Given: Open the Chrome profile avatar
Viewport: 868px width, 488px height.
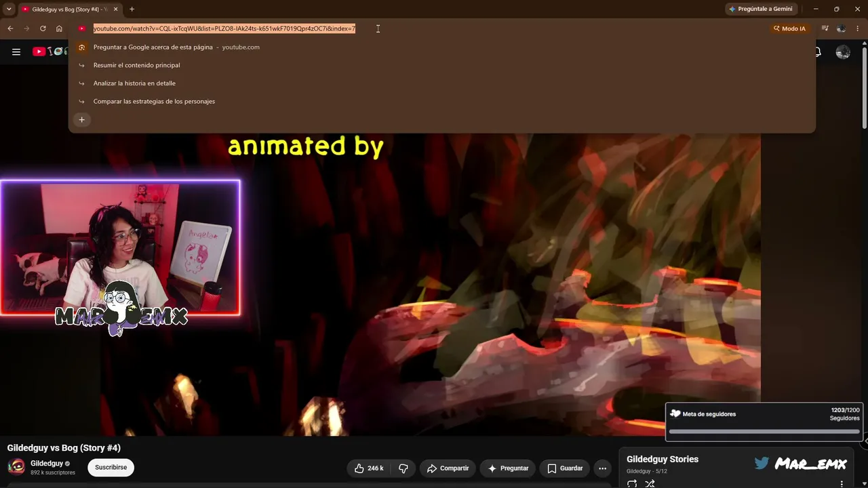Looking at the screenshot, I should (842, 28).
